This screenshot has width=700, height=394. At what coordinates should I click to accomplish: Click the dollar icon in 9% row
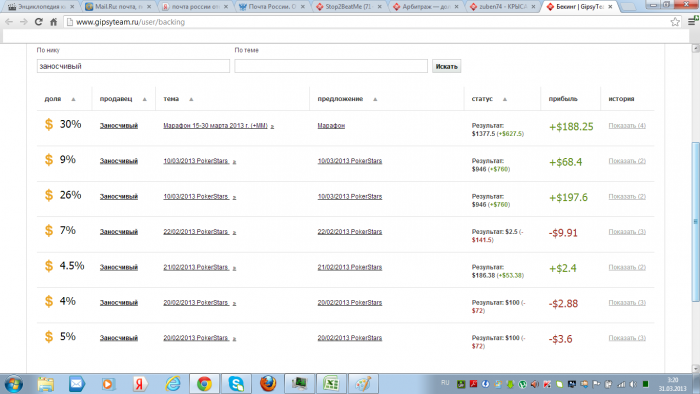(x=49, y=160)
